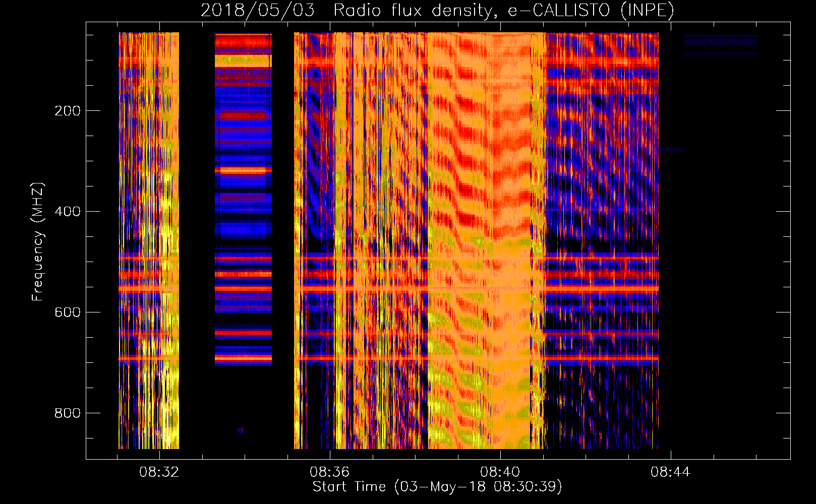Click 'Radio flux density, e-CALLISTO (INPE)' title text
This screenshot has width=816, height=504.
tap(504, 11)
